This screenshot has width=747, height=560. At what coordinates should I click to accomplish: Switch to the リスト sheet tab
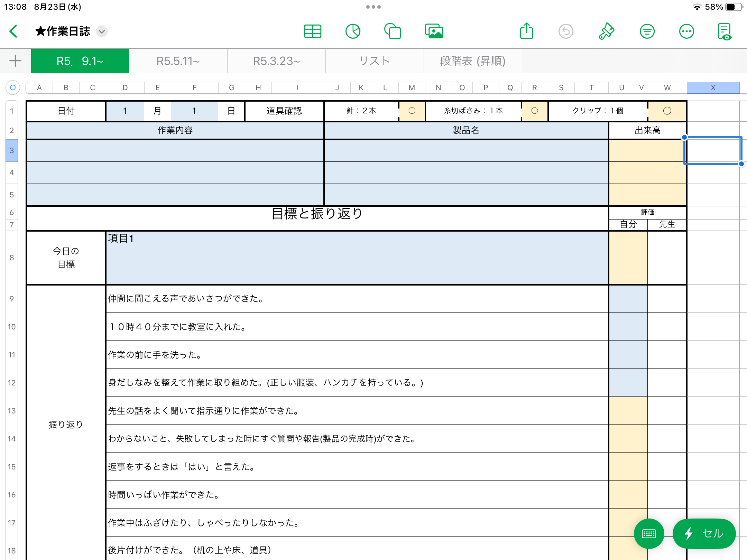pos(375,61)
